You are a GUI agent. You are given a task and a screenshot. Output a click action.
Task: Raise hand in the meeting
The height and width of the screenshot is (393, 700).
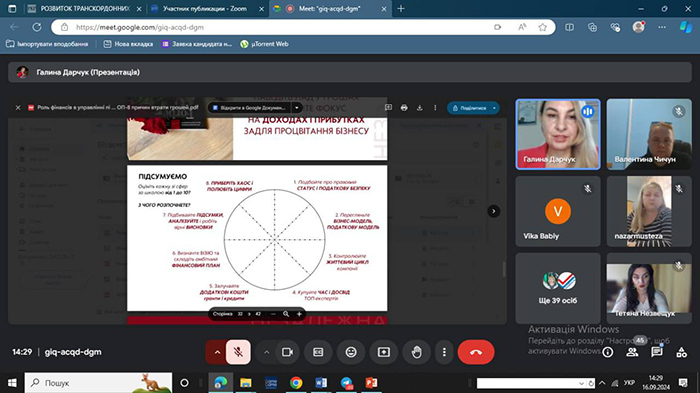point(417,352)
